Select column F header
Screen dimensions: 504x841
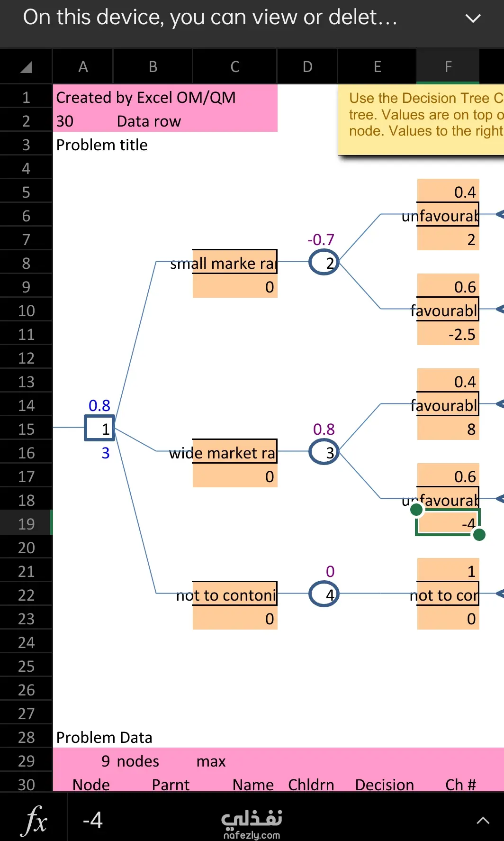coord(448,67)
